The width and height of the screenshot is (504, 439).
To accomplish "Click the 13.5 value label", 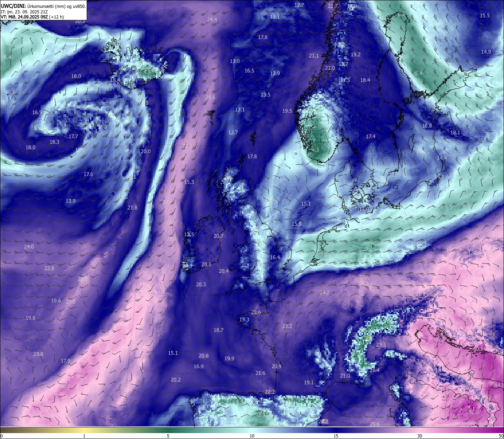I will tap(265, 94).
